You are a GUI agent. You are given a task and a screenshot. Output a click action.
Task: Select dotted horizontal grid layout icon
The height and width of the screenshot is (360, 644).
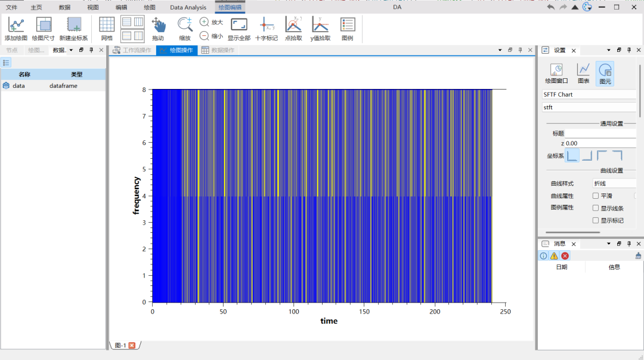point(127,36)
